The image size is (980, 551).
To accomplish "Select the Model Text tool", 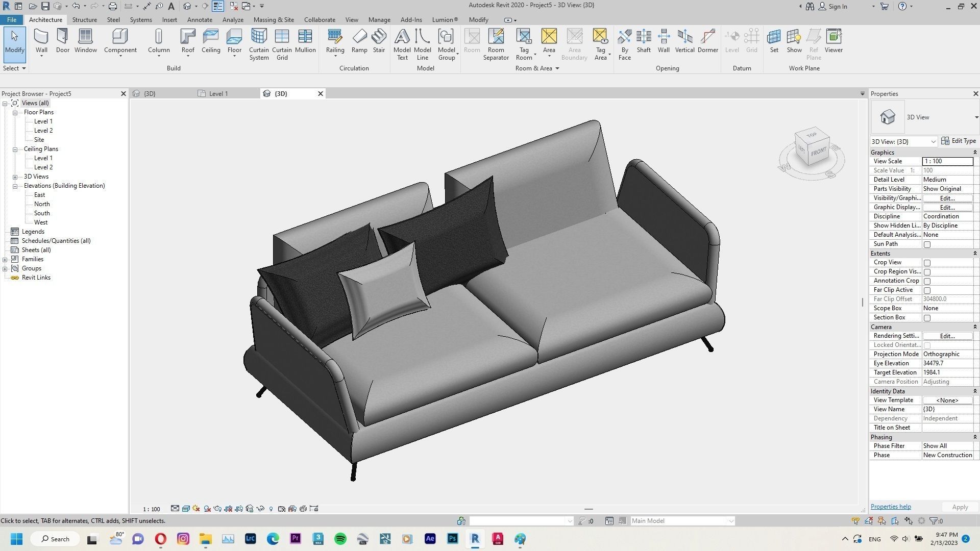I will coord(402,43).
